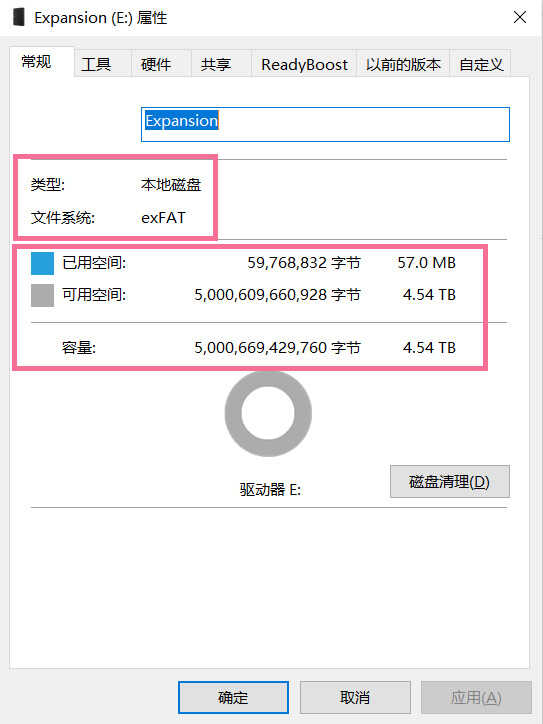Image resolution: width=543 pixels, height=724 pixels.
Task: Open the 以前的版本 tab
Action: (403, 64)
